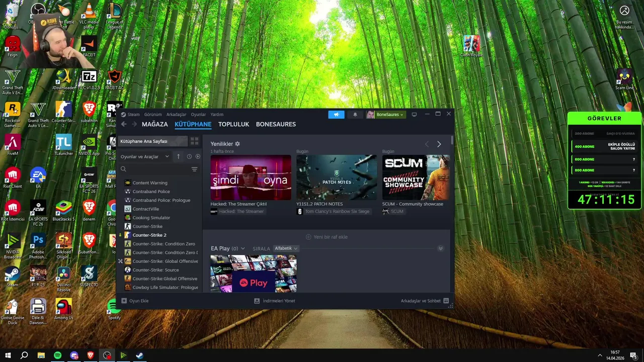Open Arkadaşlar ve Sohbet chat
This screenshot has height=362, width=644.
(425, 301)
